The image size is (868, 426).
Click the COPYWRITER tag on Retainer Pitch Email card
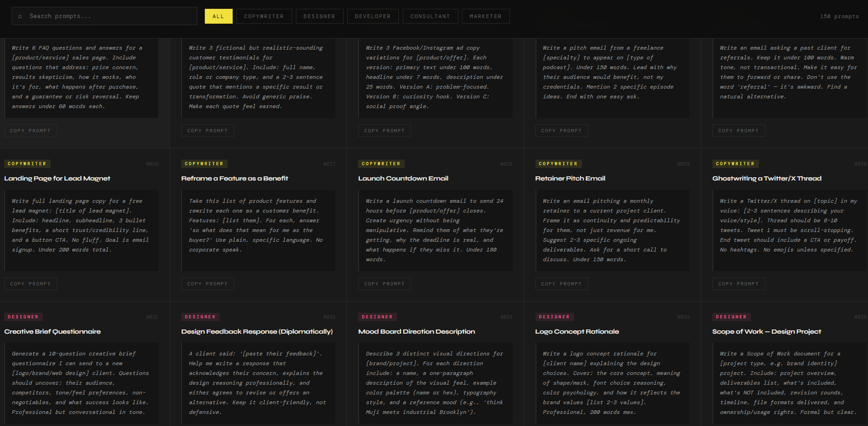pos(558,164)
